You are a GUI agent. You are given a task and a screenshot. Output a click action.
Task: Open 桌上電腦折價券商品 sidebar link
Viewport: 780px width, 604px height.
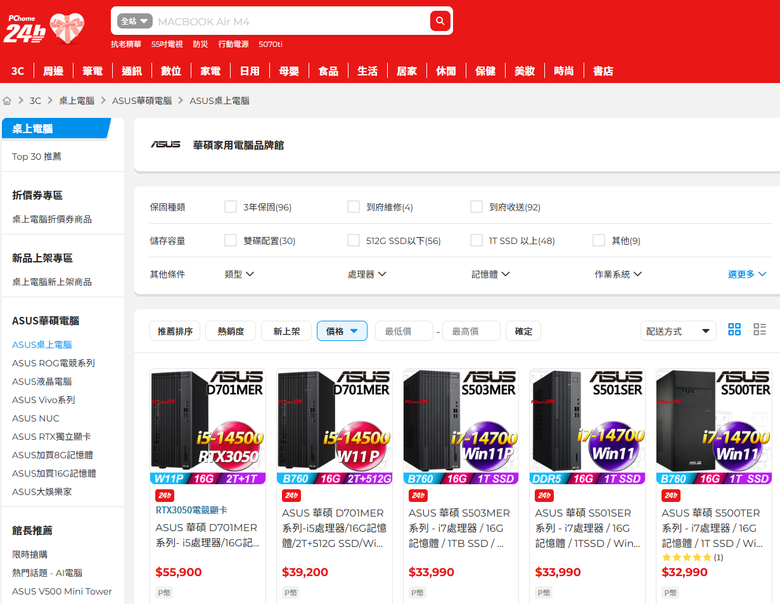point(52,219)
